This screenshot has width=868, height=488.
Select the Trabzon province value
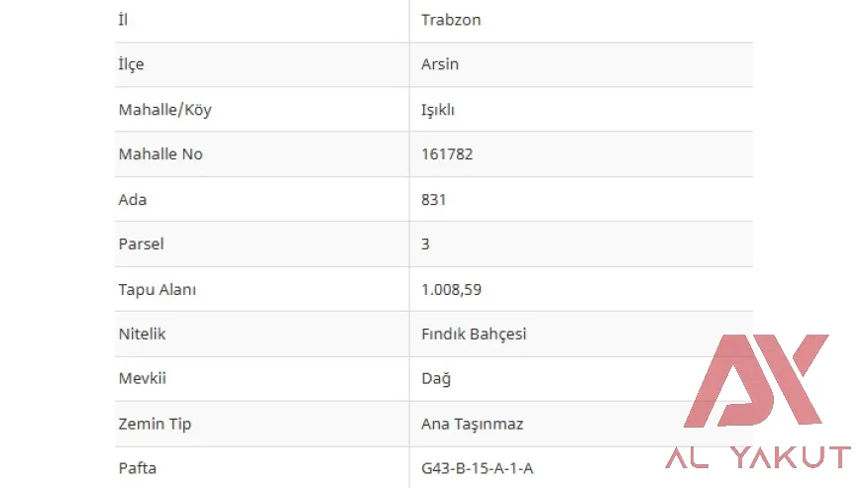451,20
